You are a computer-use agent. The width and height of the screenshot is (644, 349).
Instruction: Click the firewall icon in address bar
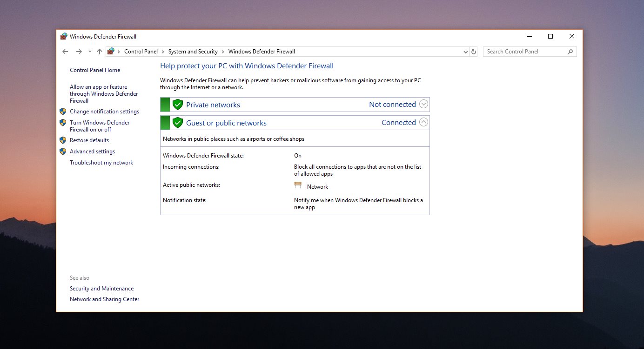click(x=111, y=52)
